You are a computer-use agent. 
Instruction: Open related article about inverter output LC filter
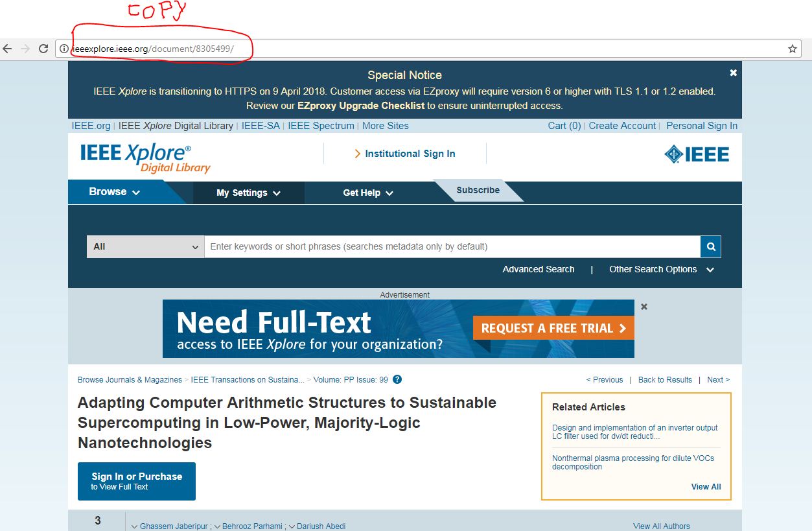tap(635, 432)
